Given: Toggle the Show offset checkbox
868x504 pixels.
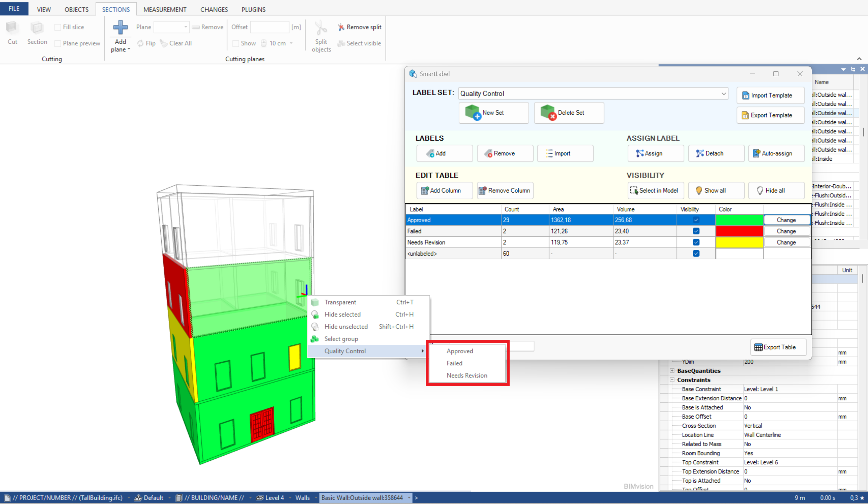Looking at the screenshot, I should point(236,43).
